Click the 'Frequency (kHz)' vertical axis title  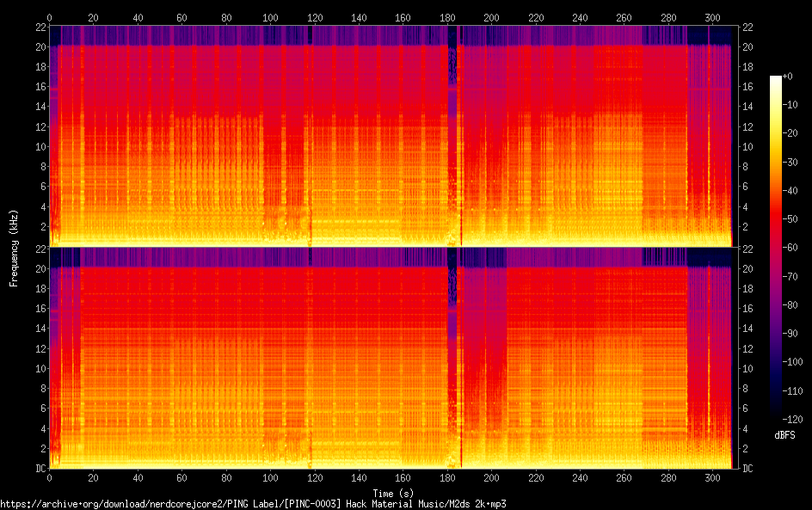coord(14,247)
